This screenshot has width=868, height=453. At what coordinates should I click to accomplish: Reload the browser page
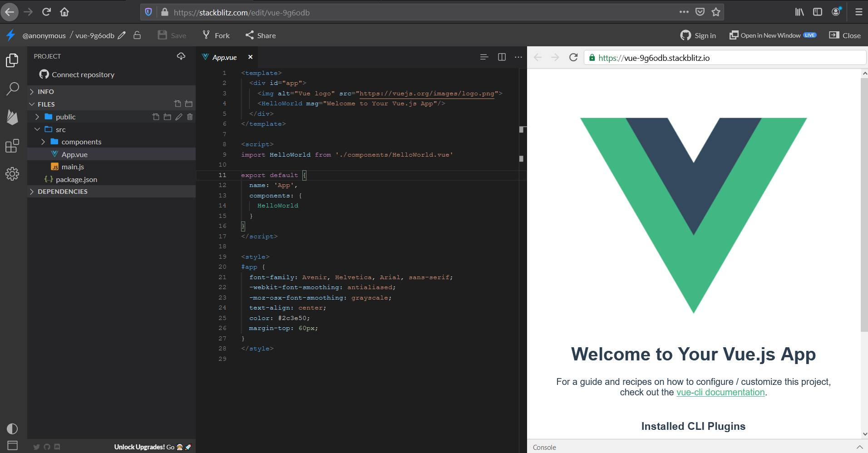coord(46,12)
